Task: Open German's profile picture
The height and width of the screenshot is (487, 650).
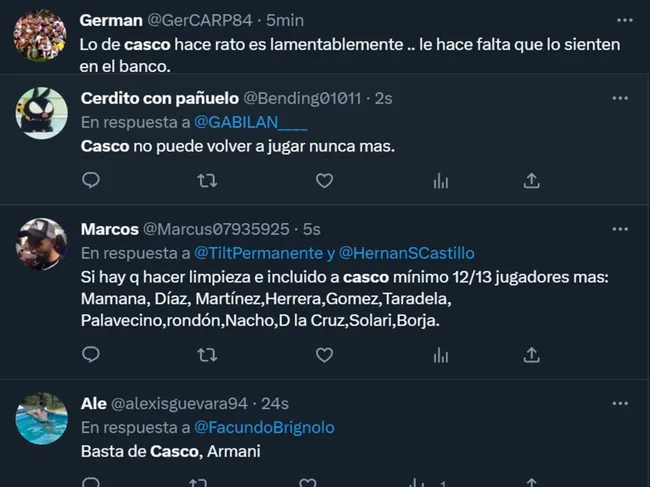Action: click(x=41, y=35)
